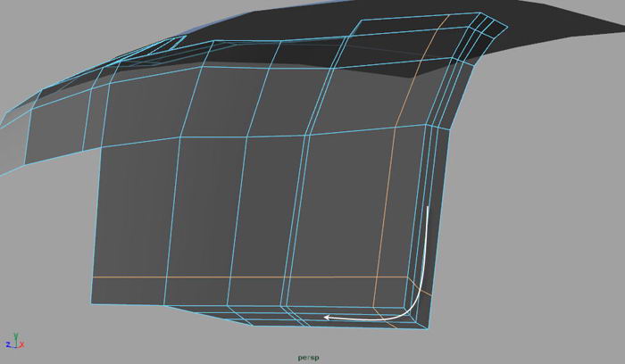Select the dark top surface at upper right

pos(536,27)
